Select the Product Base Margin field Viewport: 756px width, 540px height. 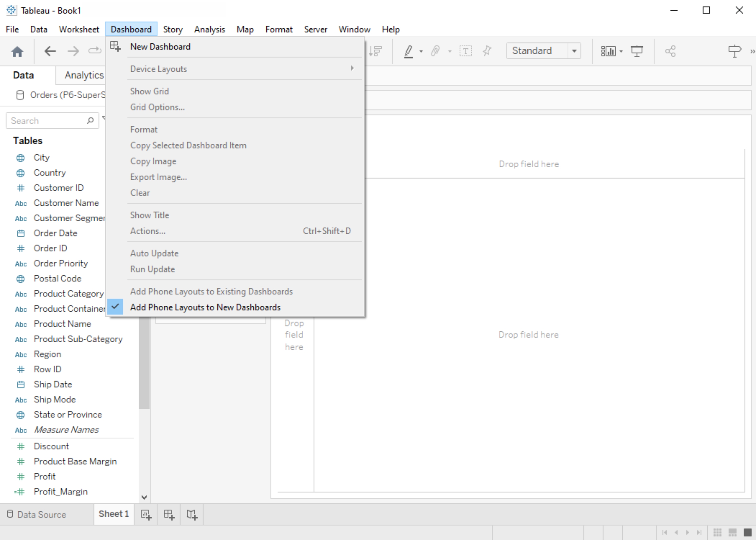click(x=75, y=461)
